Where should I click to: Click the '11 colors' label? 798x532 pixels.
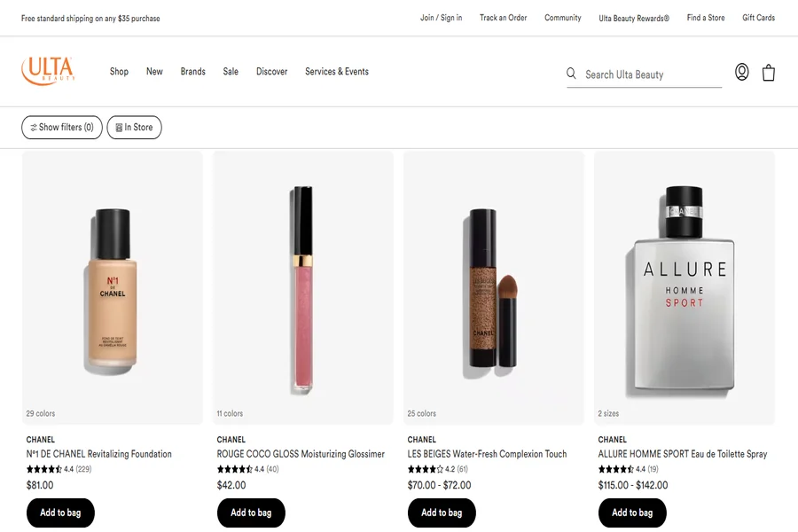point(230,413)
